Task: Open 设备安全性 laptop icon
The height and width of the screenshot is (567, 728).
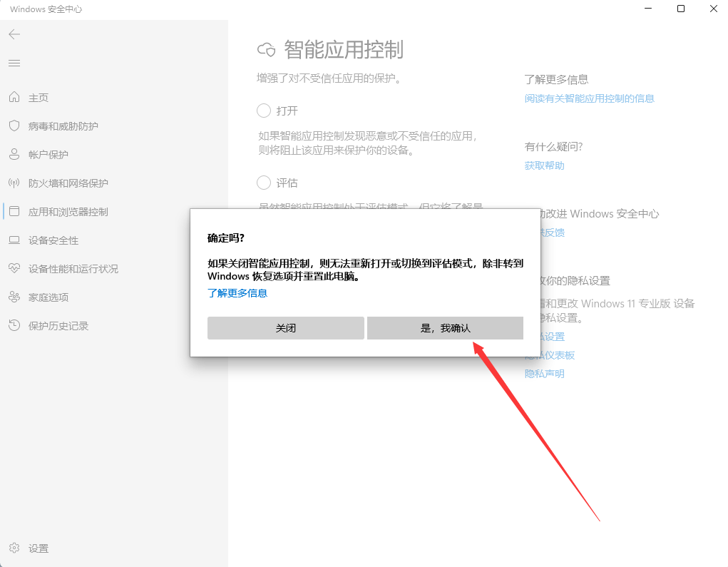Action: click(14, 240)
